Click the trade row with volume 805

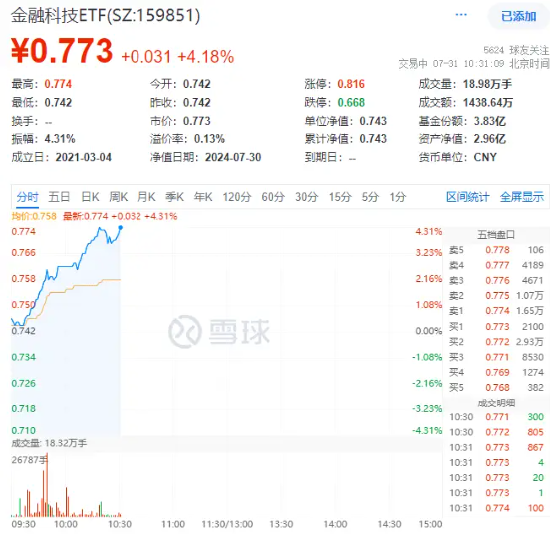[x=496, y=432]
